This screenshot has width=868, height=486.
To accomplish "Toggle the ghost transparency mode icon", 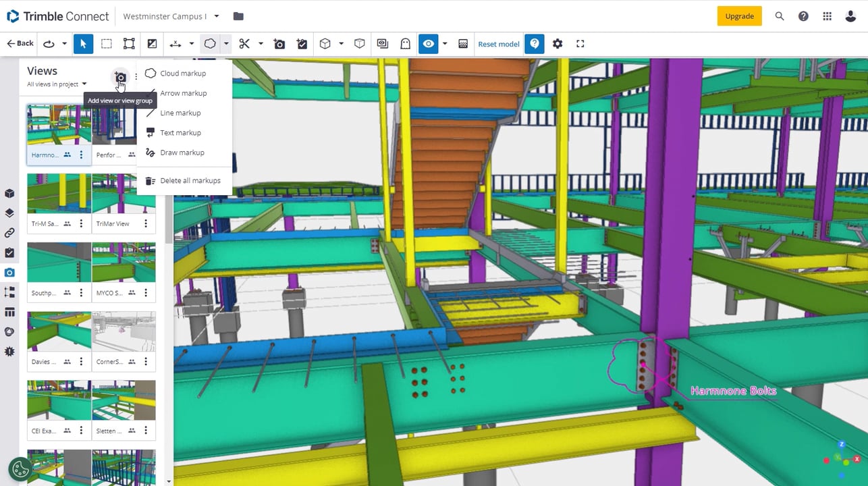I will 406,44.
